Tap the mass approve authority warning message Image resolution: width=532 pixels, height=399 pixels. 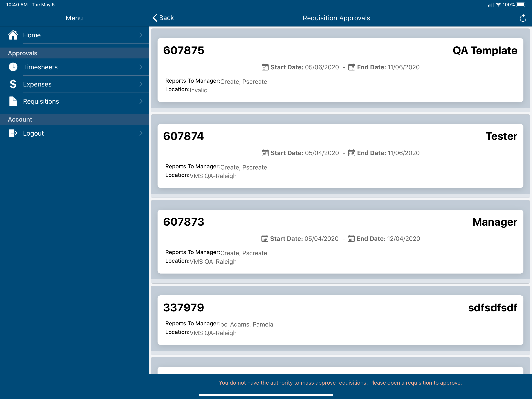click(340, 383)
